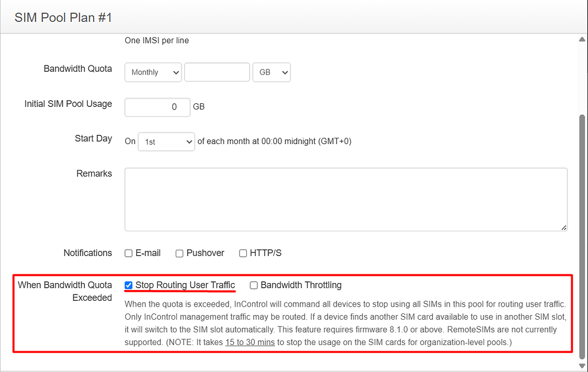Image resolution: width=588 pixels, height=372 pixels.
Task: Enable Pushover notifications
Action: pos(180,253)
